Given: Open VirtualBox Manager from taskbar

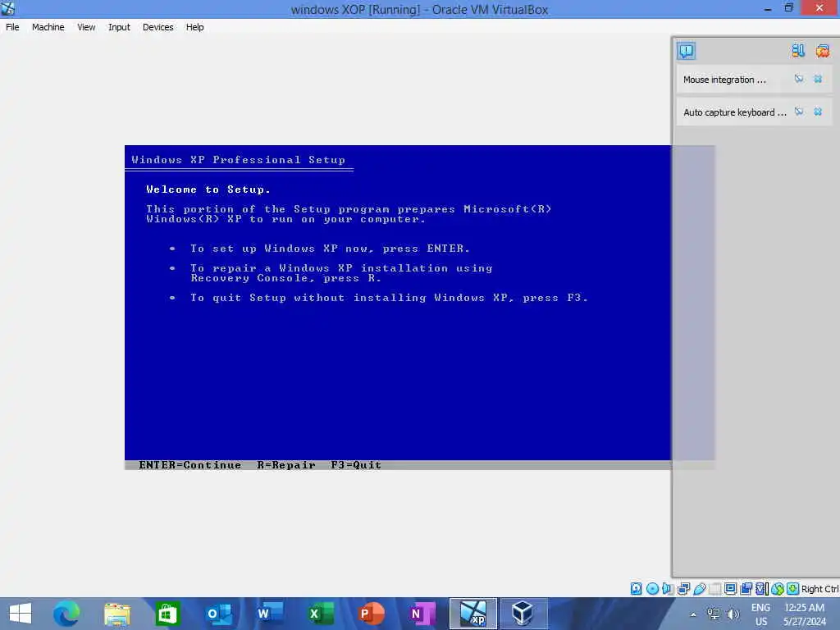Looking at the screenshot, I should 523,614.
